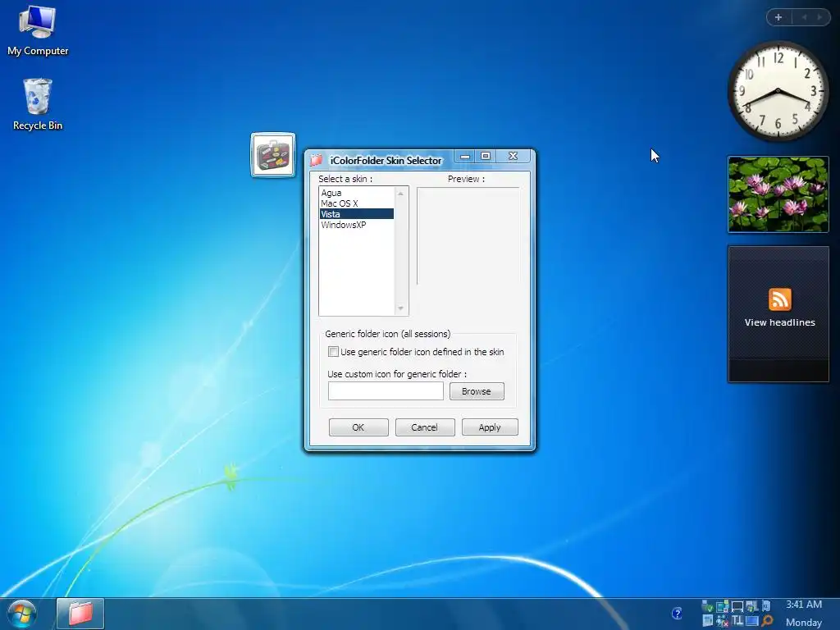Click the water lilies slideshow thumbnail

778,194
